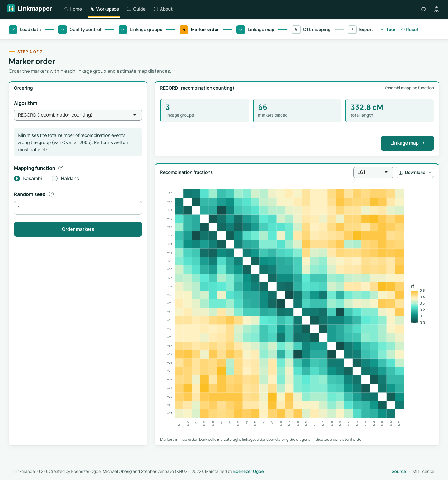Click the Load data step checkmark
The width and height of the screenshot is (448, 480).
(x=13, y=30)
